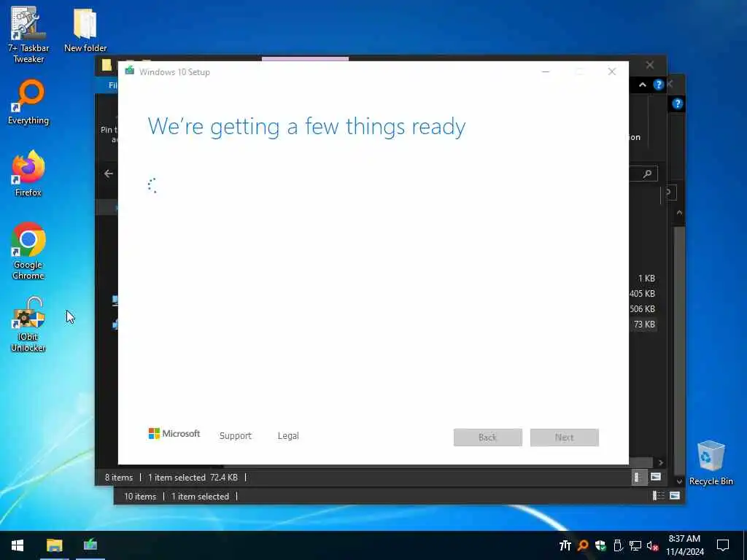
Task: Switch rear Explorer to details view
Action: coord(659,496)
